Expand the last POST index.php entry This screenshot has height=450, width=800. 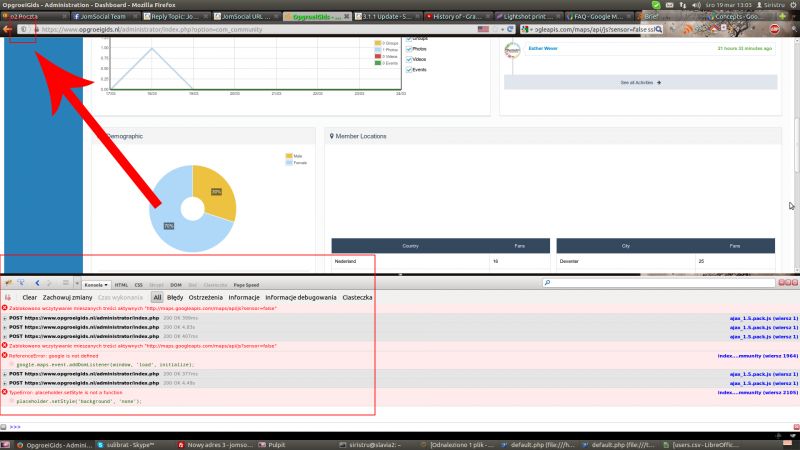(5, 382)
